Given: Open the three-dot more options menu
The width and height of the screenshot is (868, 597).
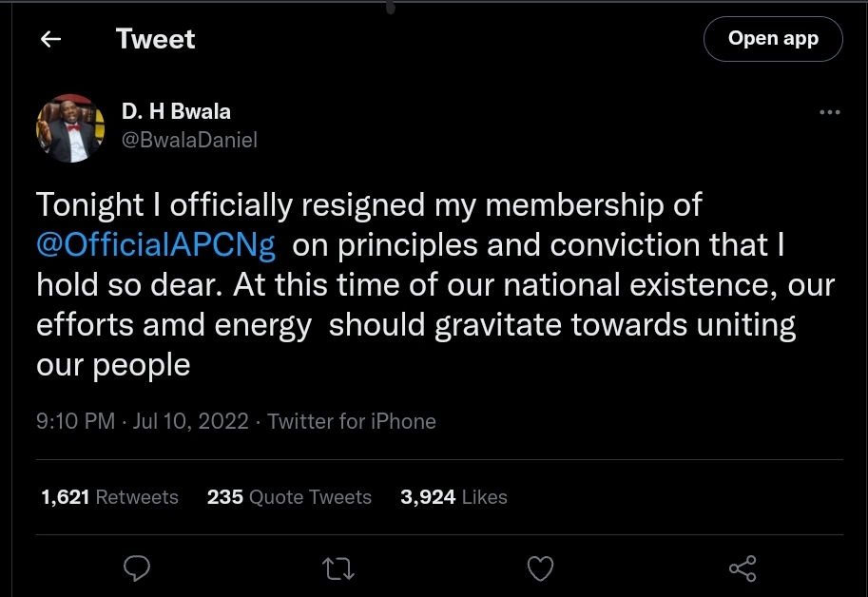Looking at the screenshot, I should pos(829,112).
